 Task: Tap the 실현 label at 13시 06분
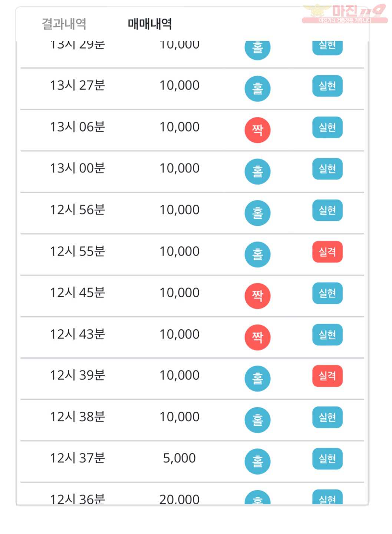pos(327,128)
